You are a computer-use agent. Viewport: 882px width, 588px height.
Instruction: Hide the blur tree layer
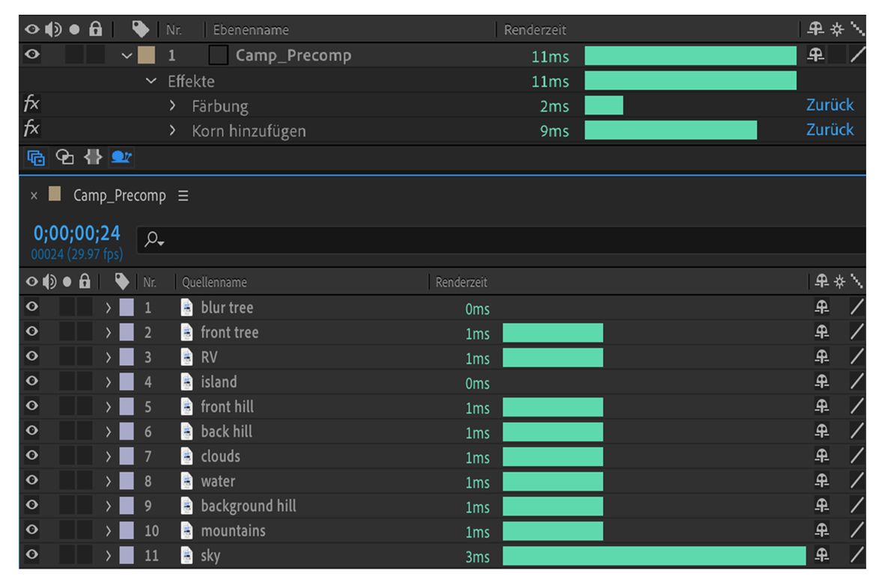[x=31, y=307]
